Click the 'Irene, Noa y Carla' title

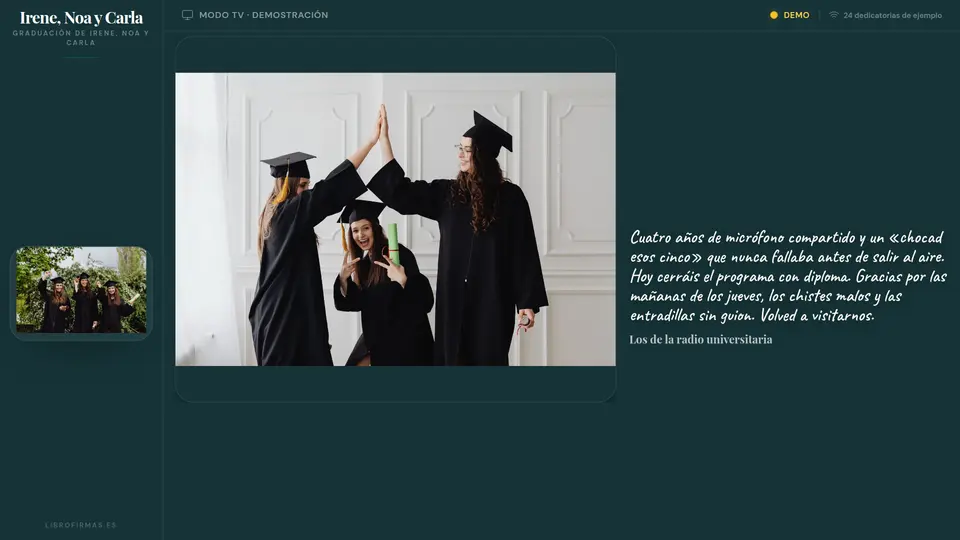81,18
